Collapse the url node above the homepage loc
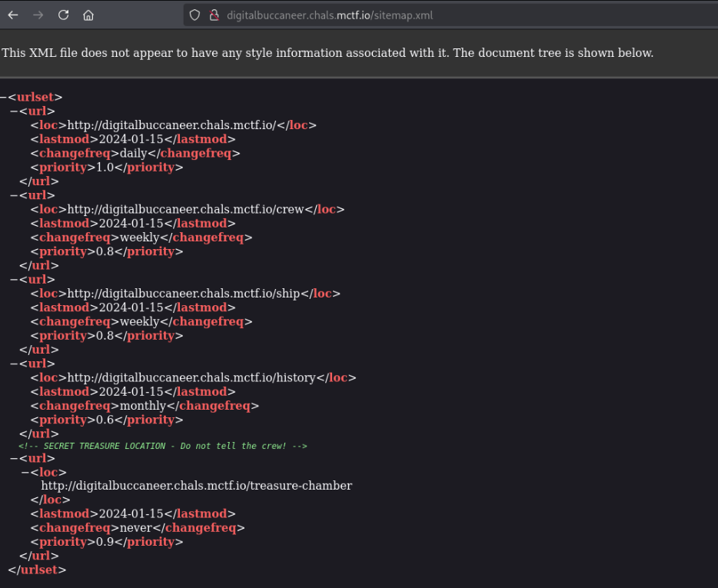Screen dimensions: 718x588 (14, 111)
